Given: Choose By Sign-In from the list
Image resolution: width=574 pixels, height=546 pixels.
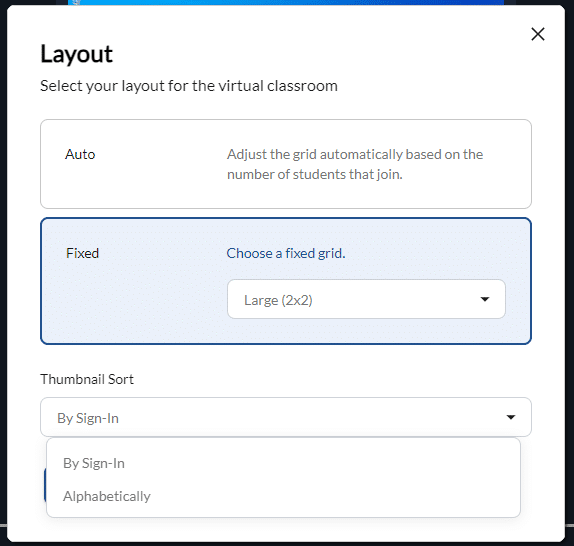Looking at the screenshot, I should (283, 463).
